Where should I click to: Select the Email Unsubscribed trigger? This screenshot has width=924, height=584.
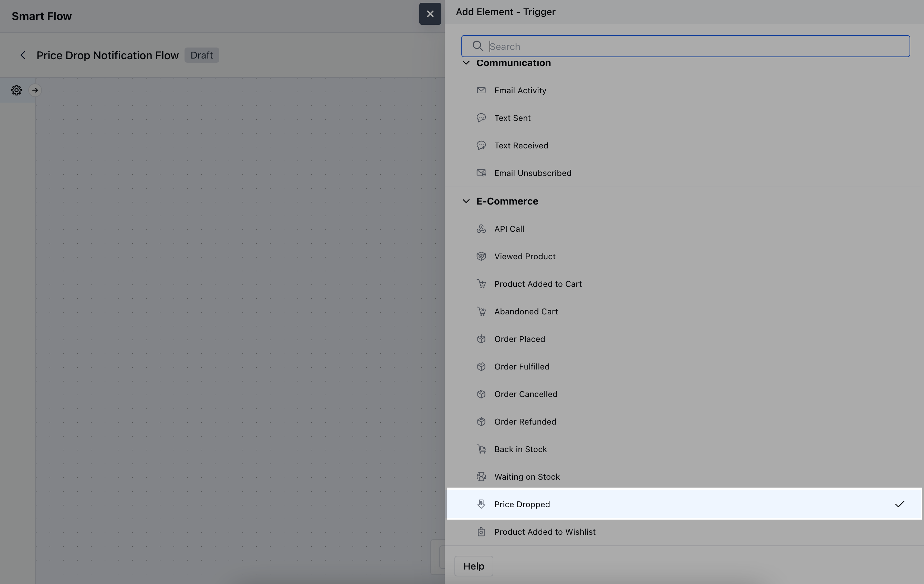coord(532,173)
